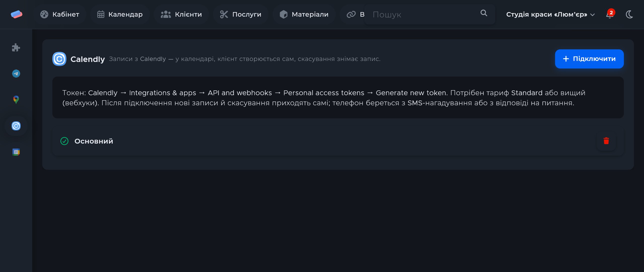This screenshot has width=644, height=272.
Task: Select the Основний connection row
Action: [x=338, y=141]
